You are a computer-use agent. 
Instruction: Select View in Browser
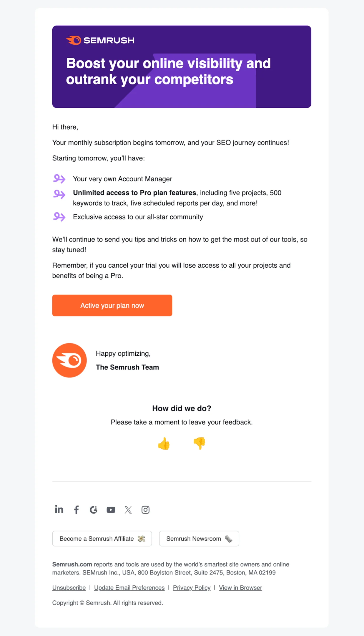click(x=240, y=588)
